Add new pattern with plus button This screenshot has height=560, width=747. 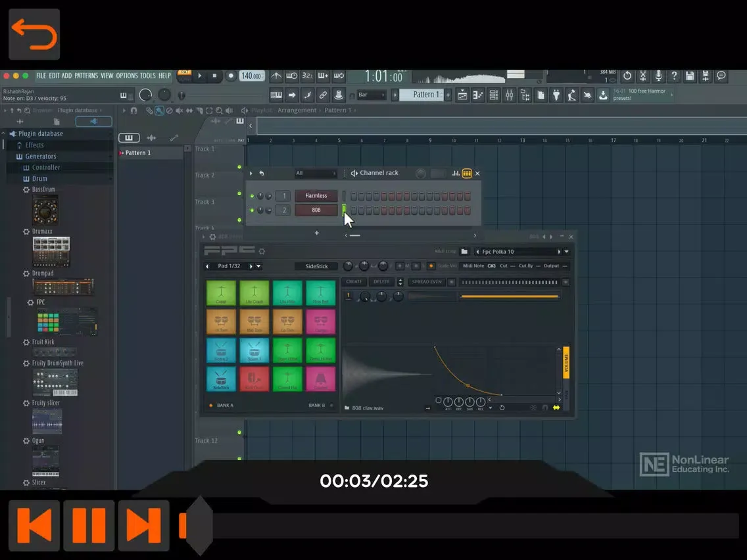(448, 95)
